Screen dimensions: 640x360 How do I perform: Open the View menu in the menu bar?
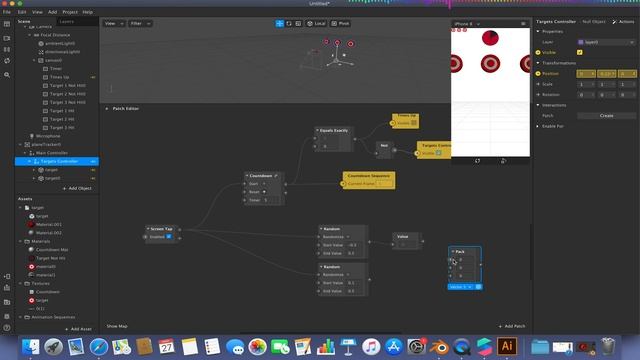(x=37, y=12)
